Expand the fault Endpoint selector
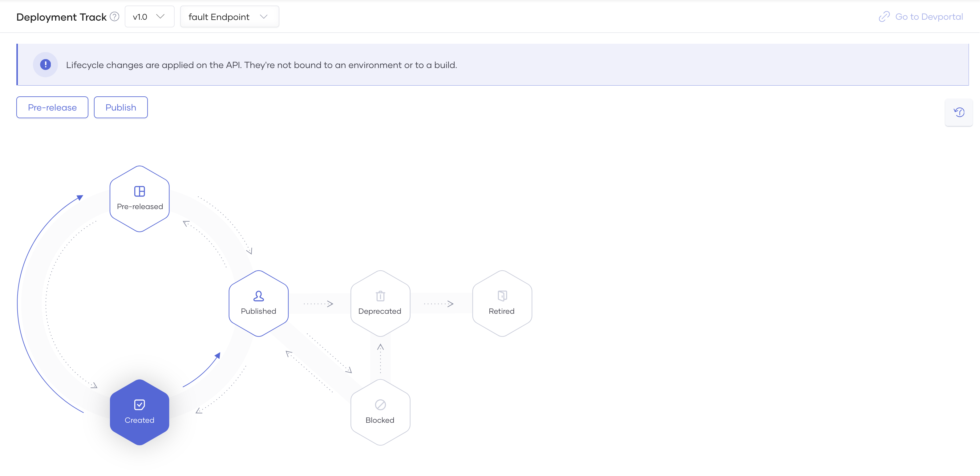980x476 pixels. pyautogui.click(x=229, y=16)
